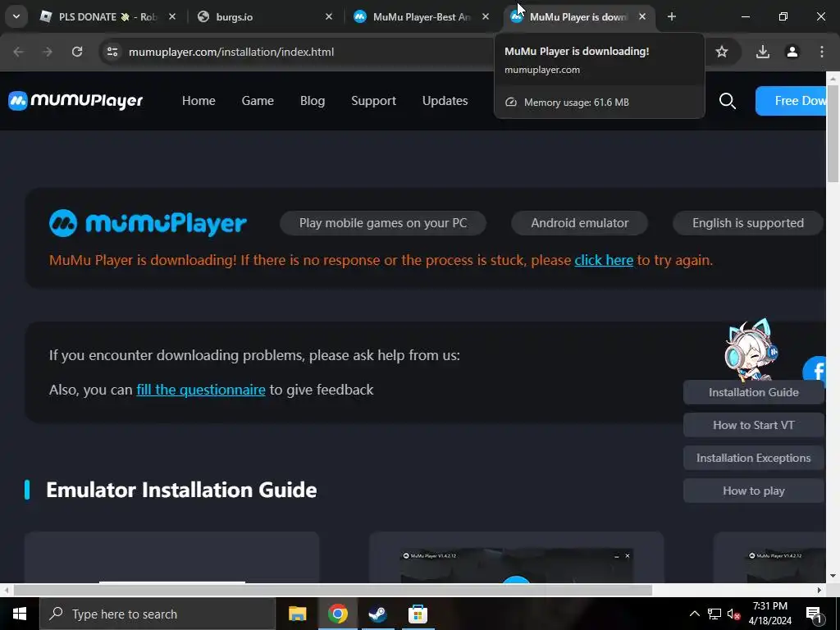The height and width of the screenshot is (630, 840).
Task: Bookmark this page with star icon
Action: click(722, 52)
